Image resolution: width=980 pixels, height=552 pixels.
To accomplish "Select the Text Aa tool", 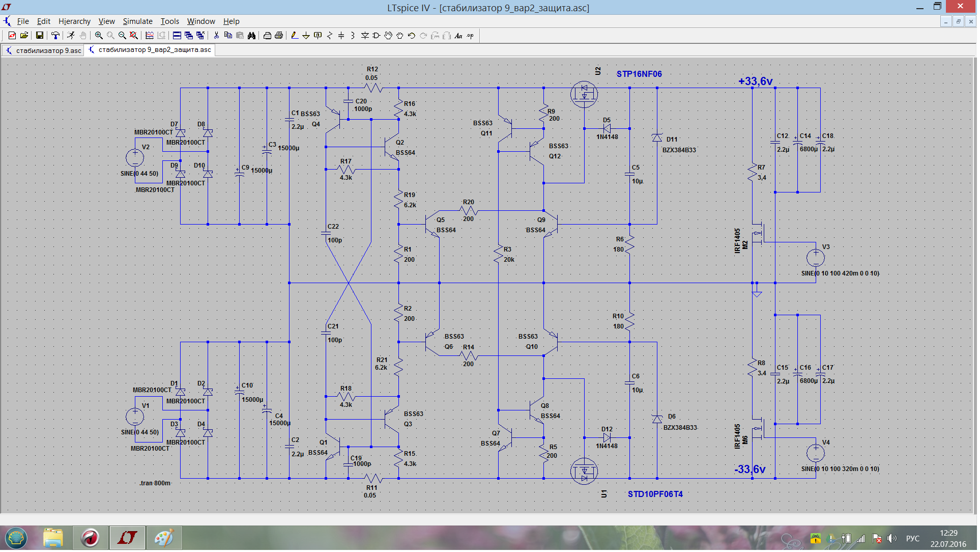I will [x=458, y=36].
